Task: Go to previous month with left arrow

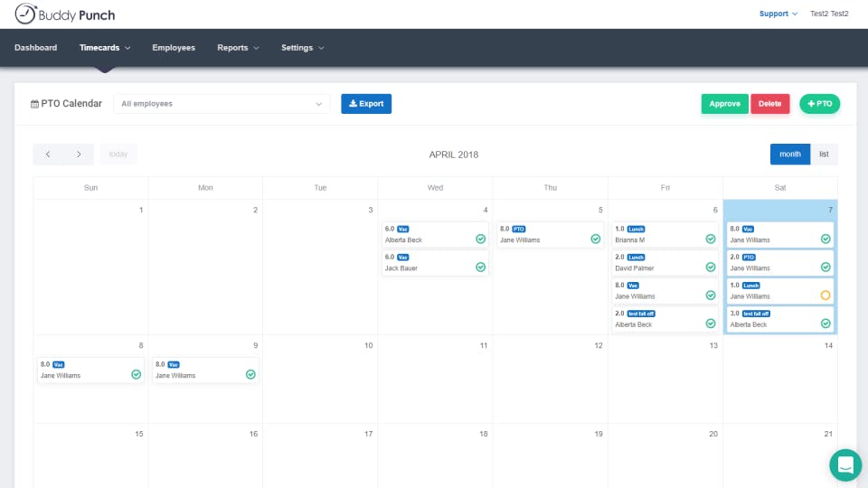Action: 48,155
